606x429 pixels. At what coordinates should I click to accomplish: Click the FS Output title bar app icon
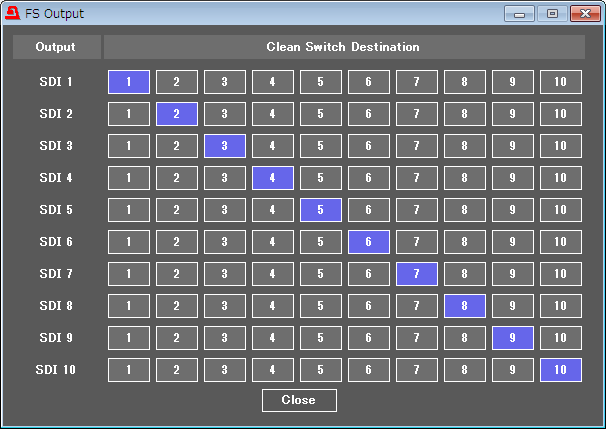[12, 13]
